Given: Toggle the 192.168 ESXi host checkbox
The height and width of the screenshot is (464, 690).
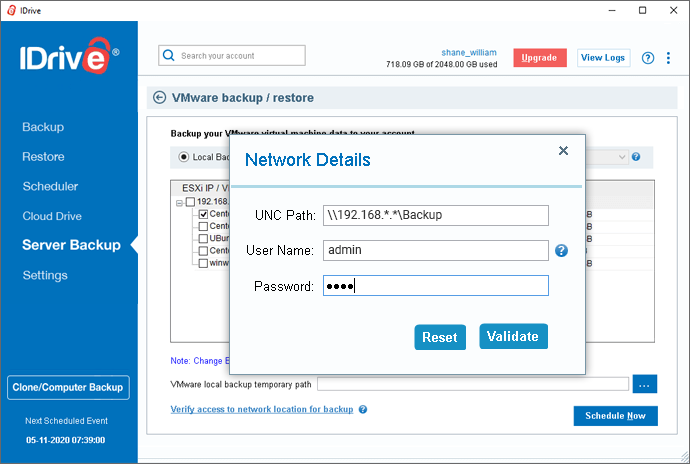Looking at the screenshot, I should pyautogui.click(x=190, y=202).
